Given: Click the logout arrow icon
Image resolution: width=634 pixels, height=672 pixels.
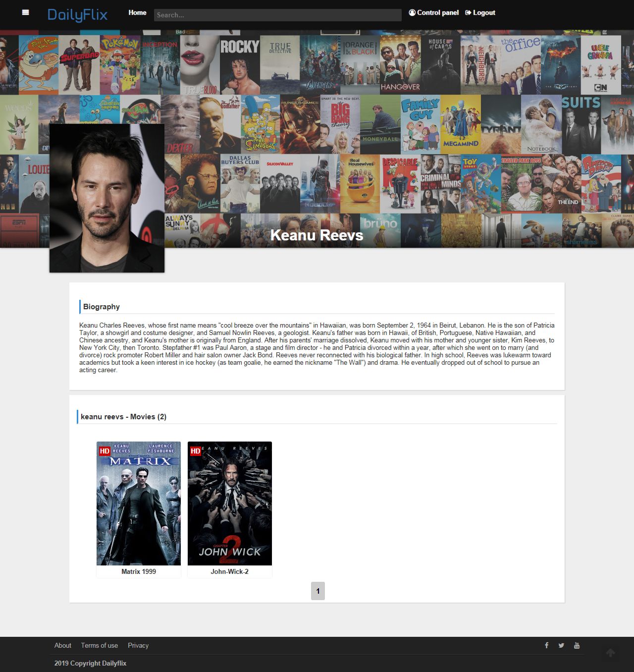Looking at the screenshot, I should point(468,12).
